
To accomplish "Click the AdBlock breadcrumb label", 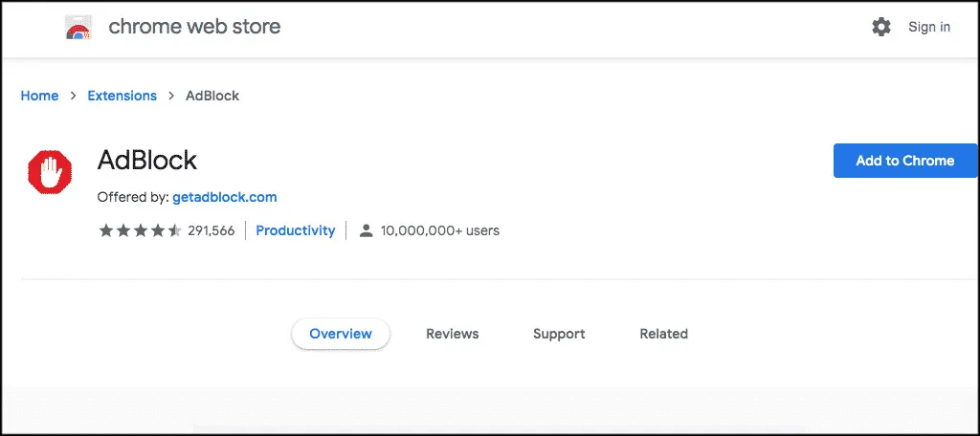I will tap(212, 96).
